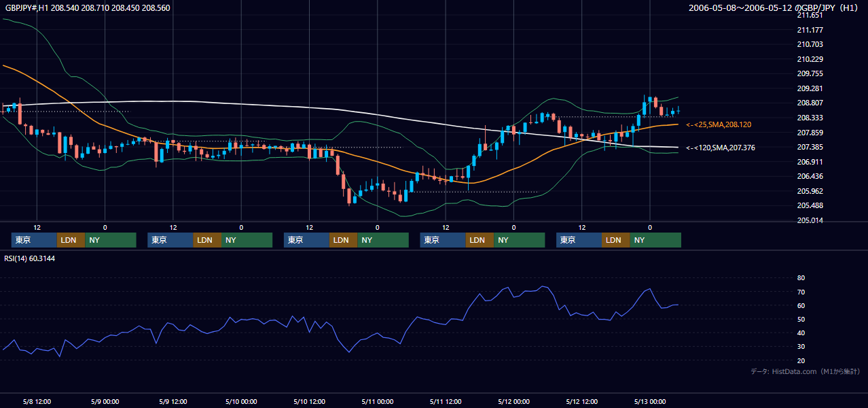Click RSI scale level 30
This screenshot has width=868, height=408.
pyautogui.click(x=801, y=346)
